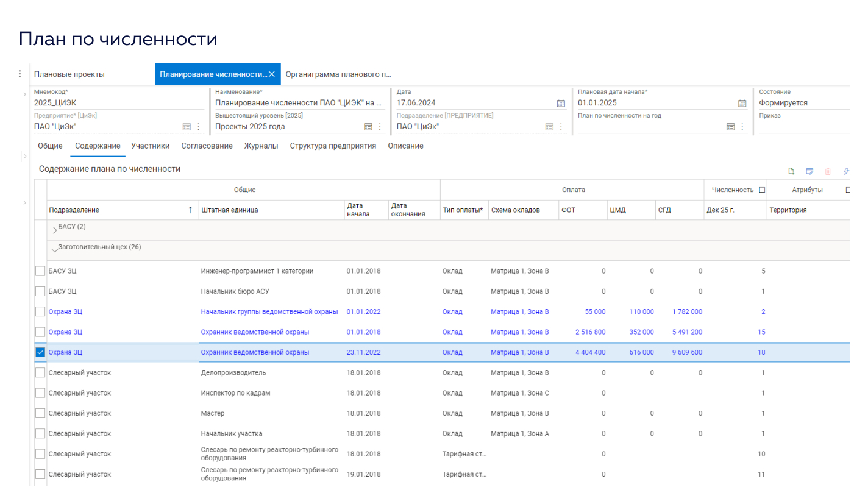Check the first БАСУ ЗЦ row checkbox

[x=40, y=271]
